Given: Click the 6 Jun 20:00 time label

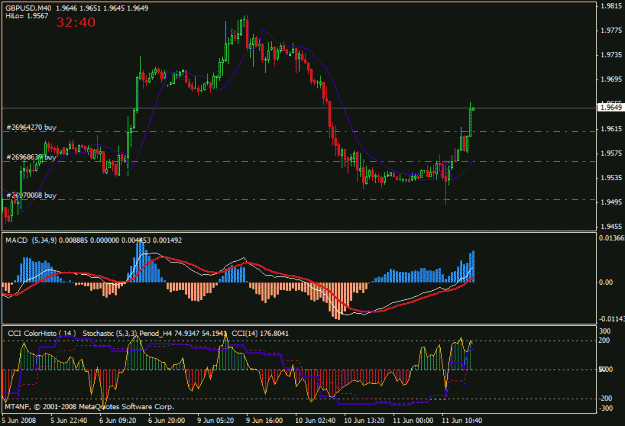Looking at the screenshot, I should (x=167, y=420).
